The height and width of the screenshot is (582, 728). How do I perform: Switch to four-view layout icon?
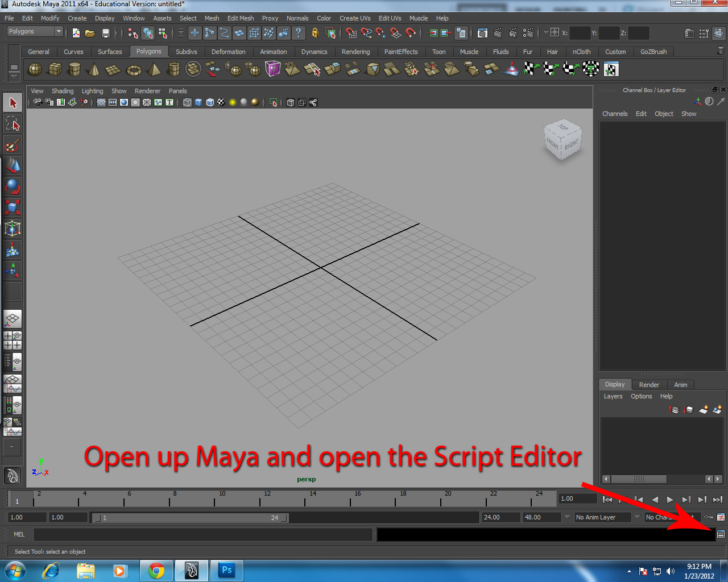coord(13,340)
